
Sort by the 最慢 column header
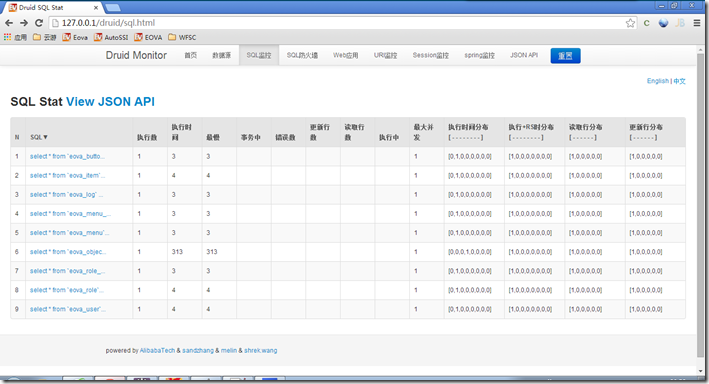[x=213, y=137]
